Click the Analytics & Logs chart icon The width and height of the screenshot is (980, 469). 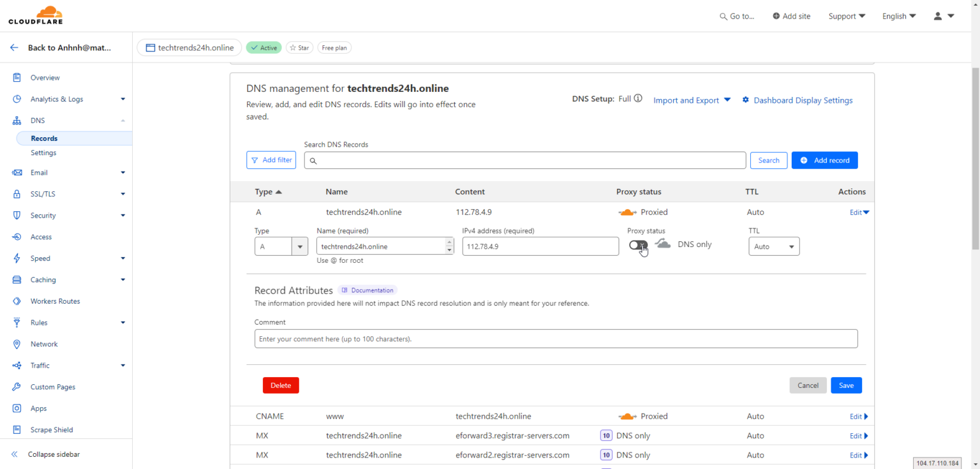tap(17, 99)
